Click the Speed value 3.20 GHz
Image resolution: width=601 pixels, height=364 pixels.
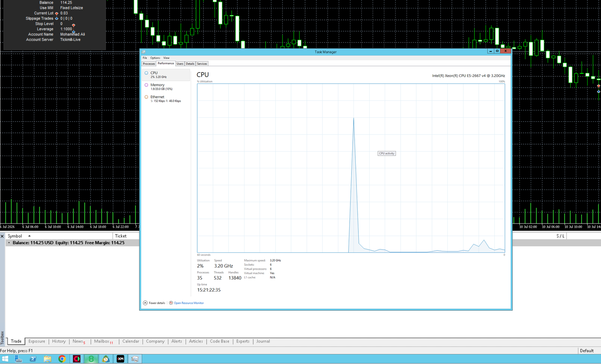click(223, 266)
